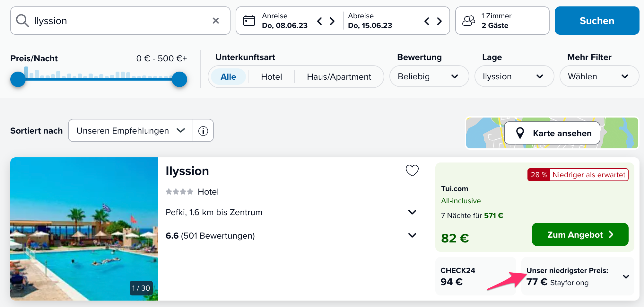644x307 pixels.
Task: Filter by Hotel accommodation type
Action: (271, 77)
